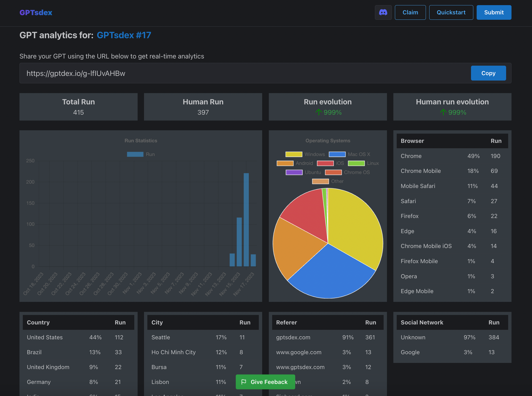Image resolution: width=532 pixels, height=396 pixels.
Task: Toggle the Other legend swatch
Action: (320, 181)
